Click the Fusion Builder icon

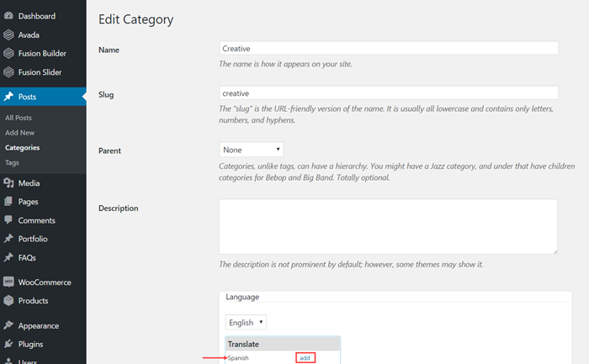click(8, 53)
